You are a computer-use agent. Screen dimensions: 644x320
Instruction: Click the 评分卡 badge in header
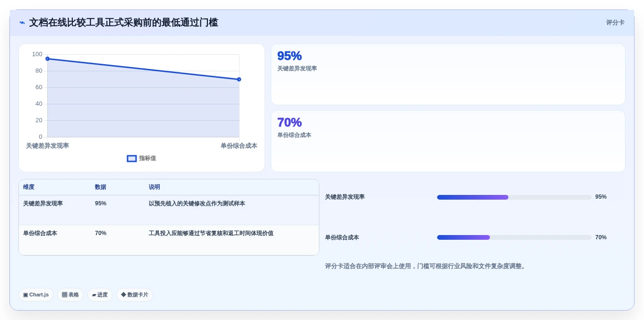[615, 23]
